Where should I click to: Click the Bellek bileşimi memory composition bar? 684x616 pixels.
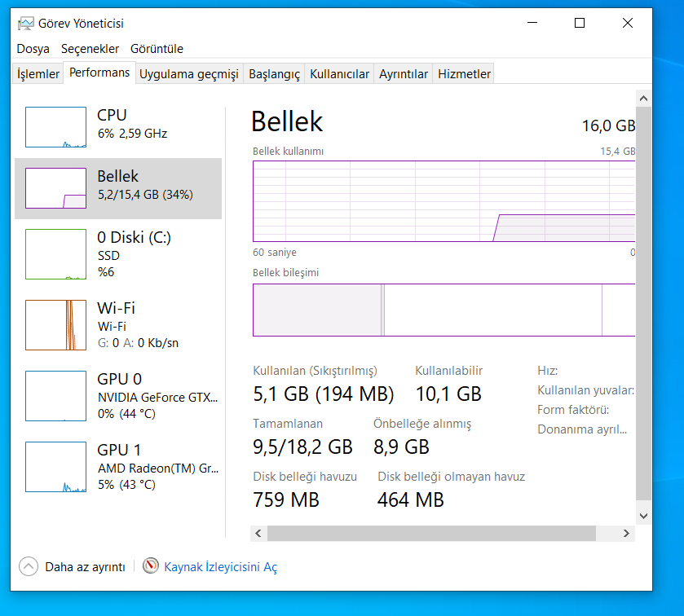tap(443, 310)
